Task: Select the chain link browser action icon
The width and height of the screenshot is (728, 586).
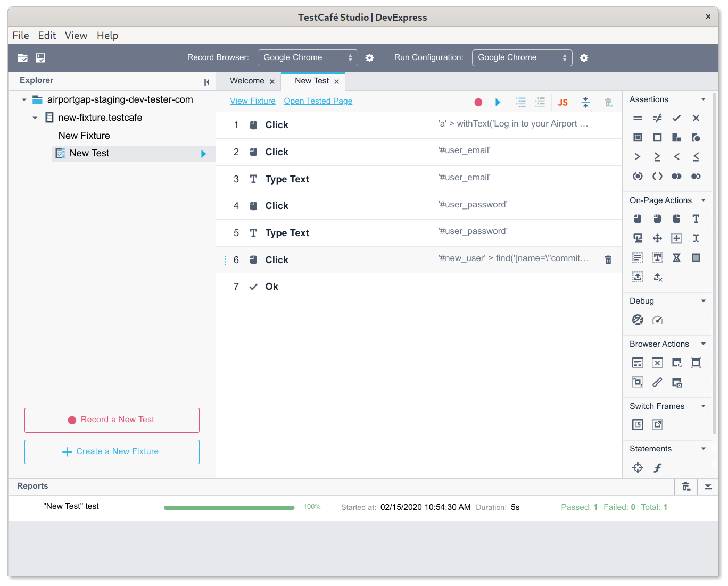Action: click(x=657, y=382)
